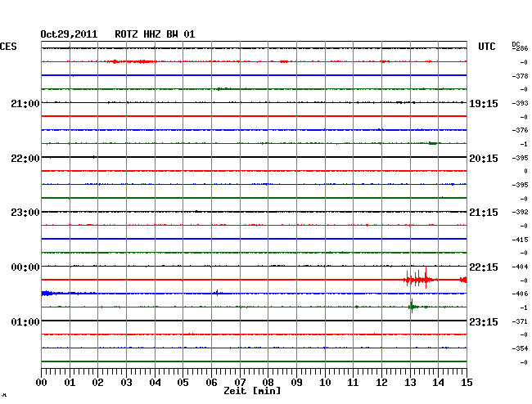Click the UTC time label "19:15"
532x404 pixels.
pos(484,103)
